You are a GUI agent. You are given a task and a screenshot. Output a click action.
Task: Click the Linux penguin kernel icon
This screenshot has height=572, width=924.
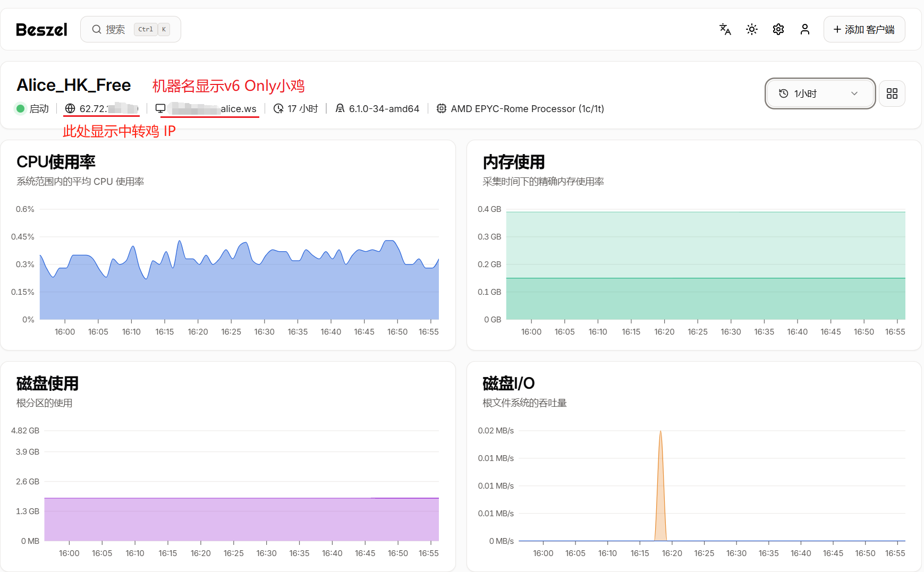(x=340, y=109)
